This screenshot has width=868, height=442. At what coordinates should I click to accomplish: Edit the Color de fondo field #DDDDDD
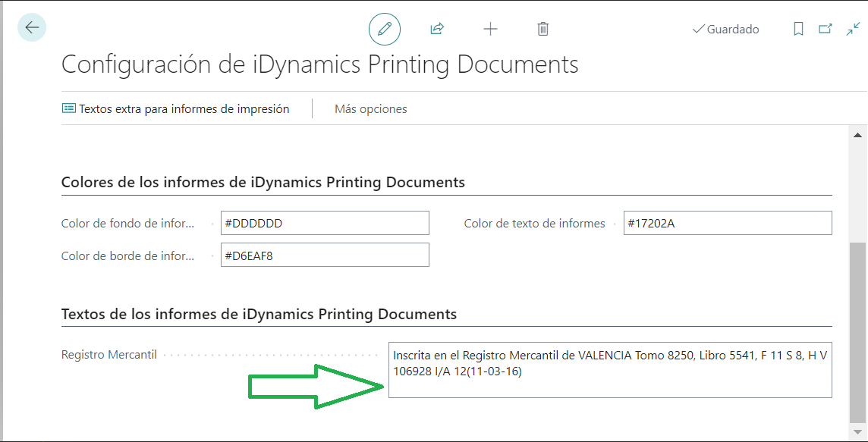(x=325, y=223)
